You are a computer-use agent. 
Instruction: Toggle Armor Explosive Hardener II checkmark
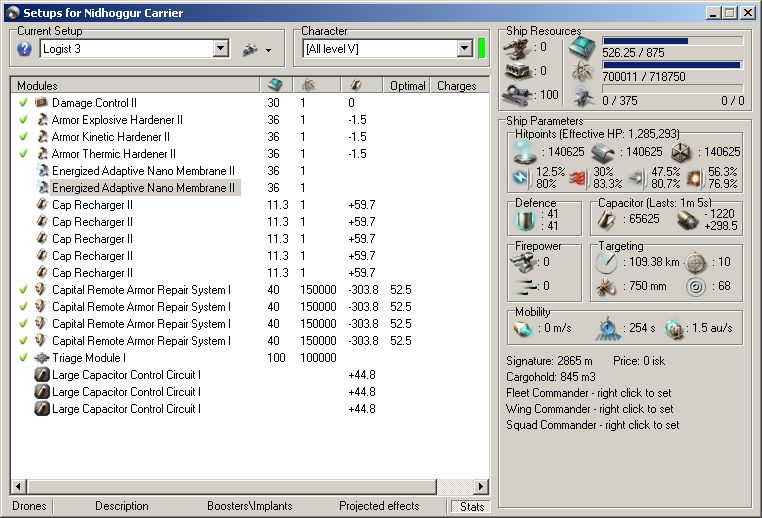(x=23, y=120)
